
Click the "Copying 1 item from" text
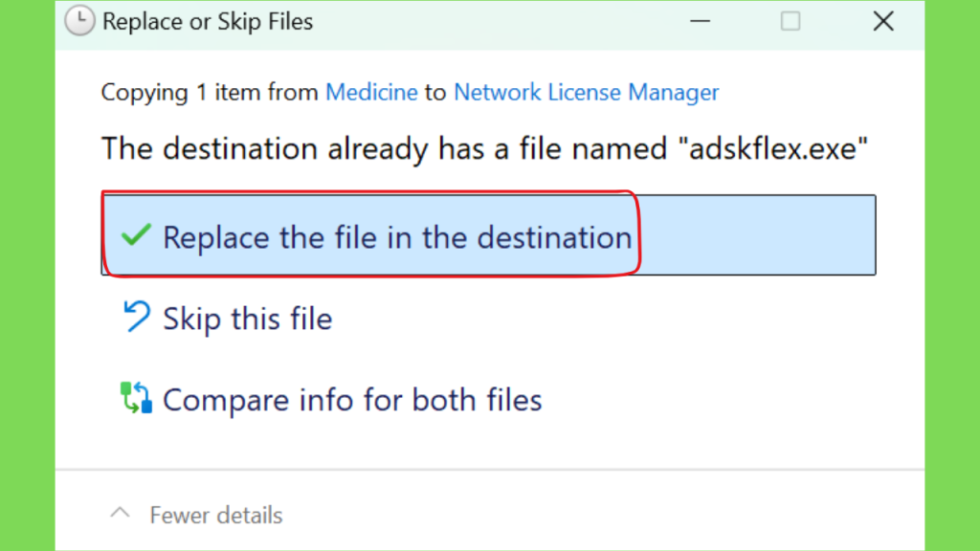[x=210, y=93]
